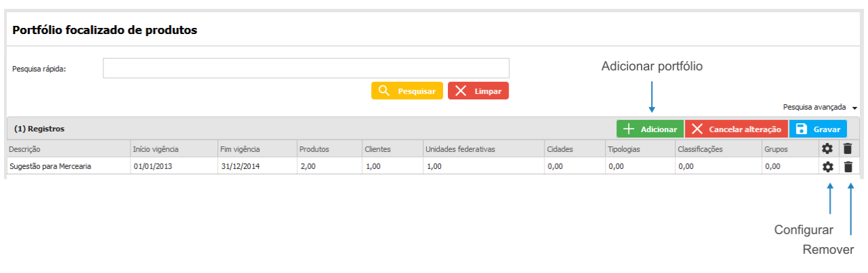Click the Pesquisar search button

407,91
